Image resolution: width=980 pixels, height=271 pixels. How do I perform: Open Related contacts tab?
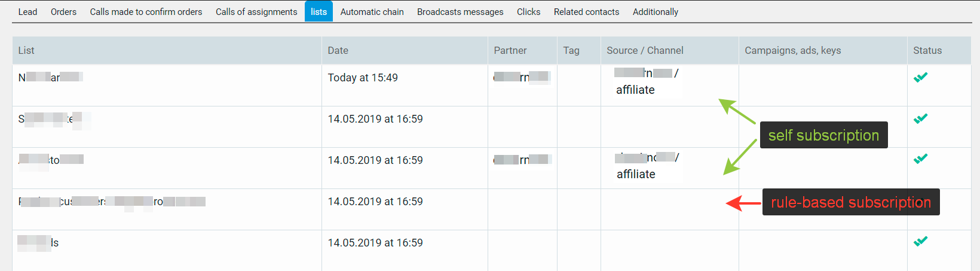tap(586, 12)
